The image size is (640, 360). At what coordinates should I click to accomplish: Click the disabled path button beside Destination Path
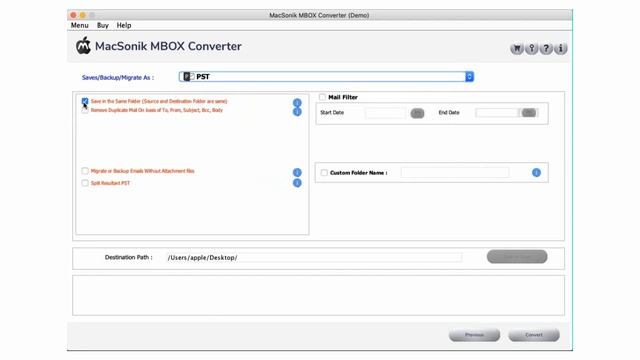(517, 257)
